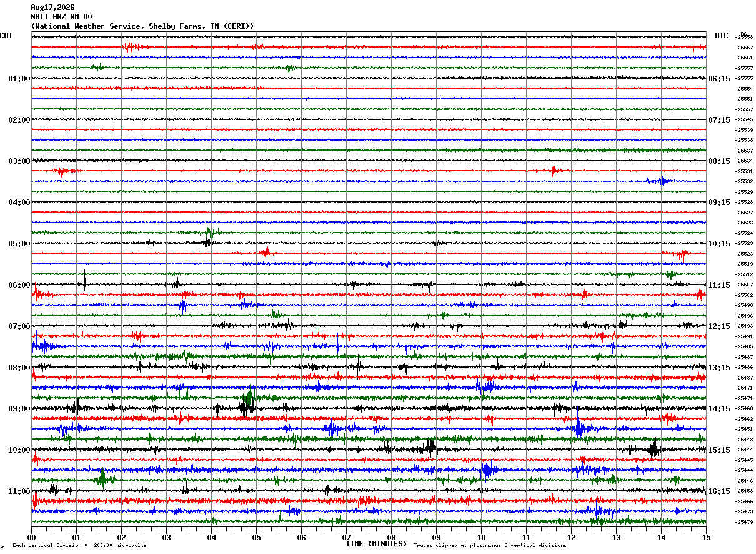Screen dimensions: 756x554
Task: Click the CDT time label "06:00"
Action: click(19, 285)
